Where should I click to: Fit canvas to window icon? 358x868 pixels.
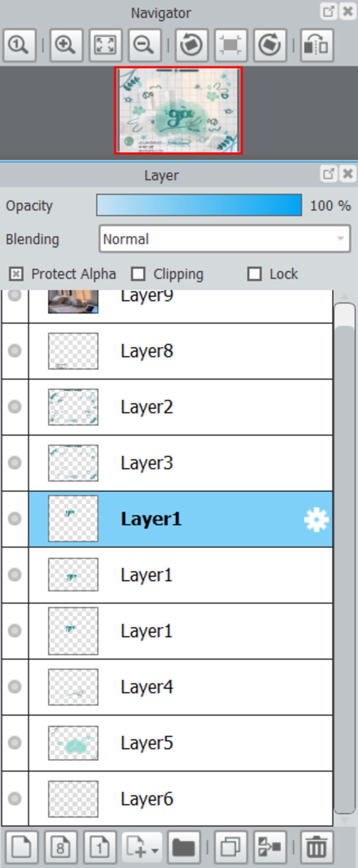[105, 45]
